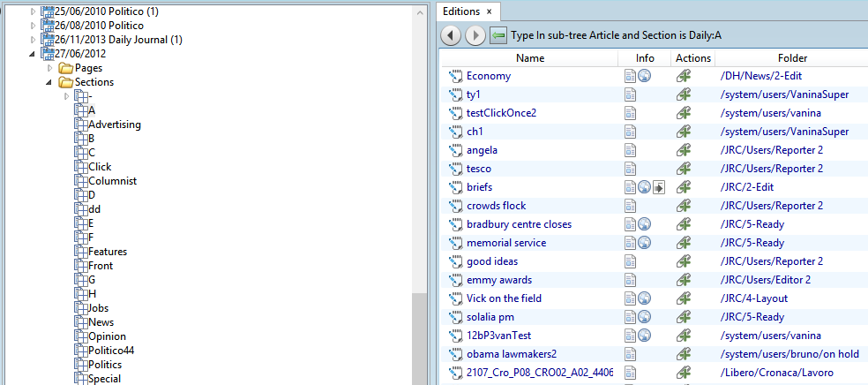Collapse the 27/06/2012 edition node
Viewport: 868px width, 385px height.
tap(32, 54)
